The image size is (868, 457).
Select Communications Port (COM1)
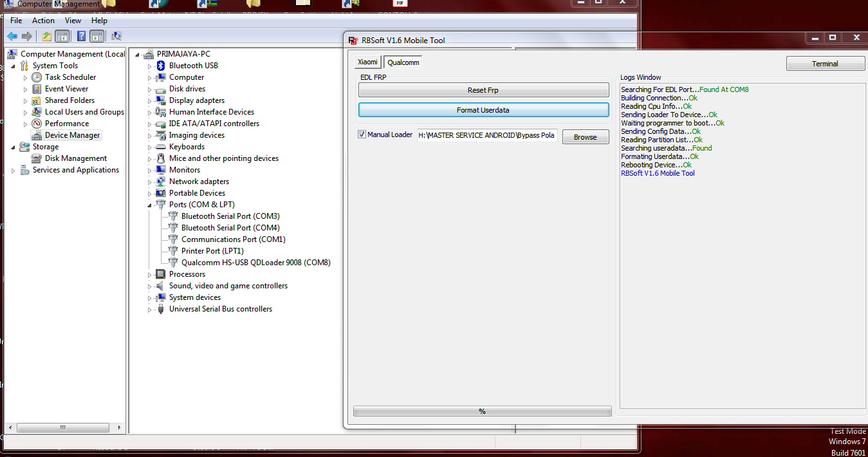click(234, 239)
